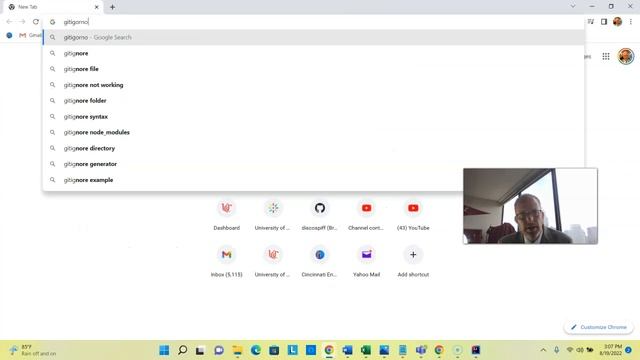This screenshot has height=360, width=640.
Task: Click the reload page button
Action: [x=36, y=22]
